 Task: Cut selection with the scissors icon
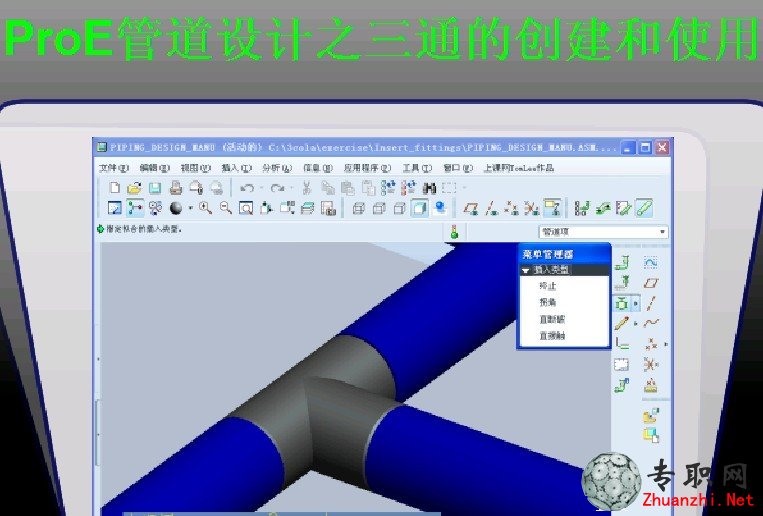[307, 187]
